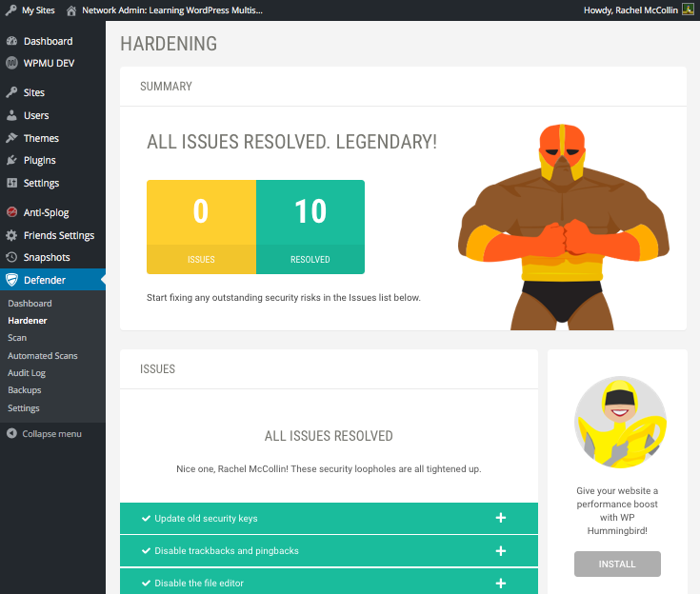The height and width of the screenshot is (594, 700).
Task: Expand Disable trackbacks and pingbacks with plus
Action: click(x=501, y=551)
